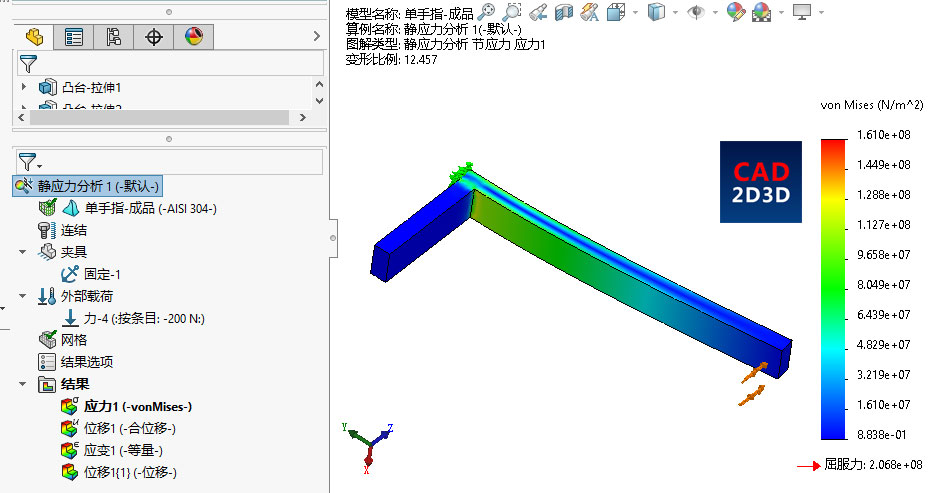Click the horizontal scrollbar left arrow
Image resolution: width=936 pixels, height=493 pixels.
point(21,118)
